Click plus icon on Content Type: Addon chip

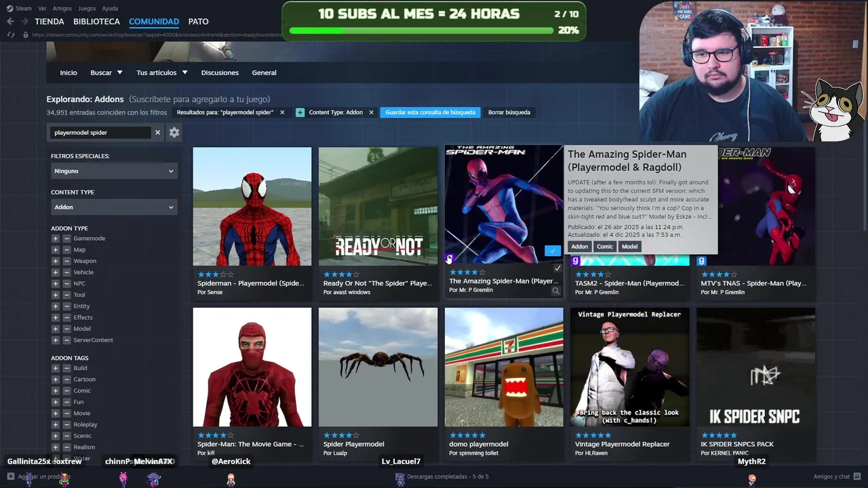point(300,113)
